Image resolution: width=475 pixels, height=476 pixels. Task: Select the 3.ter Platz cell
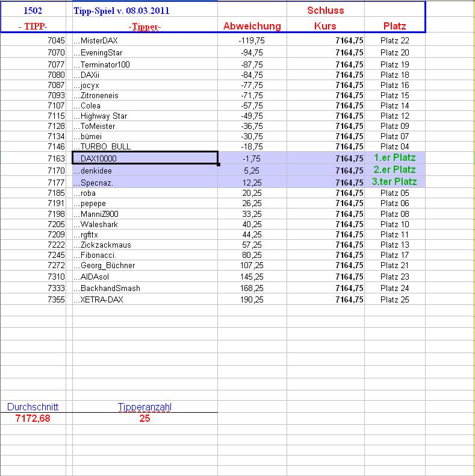point(394,181)
